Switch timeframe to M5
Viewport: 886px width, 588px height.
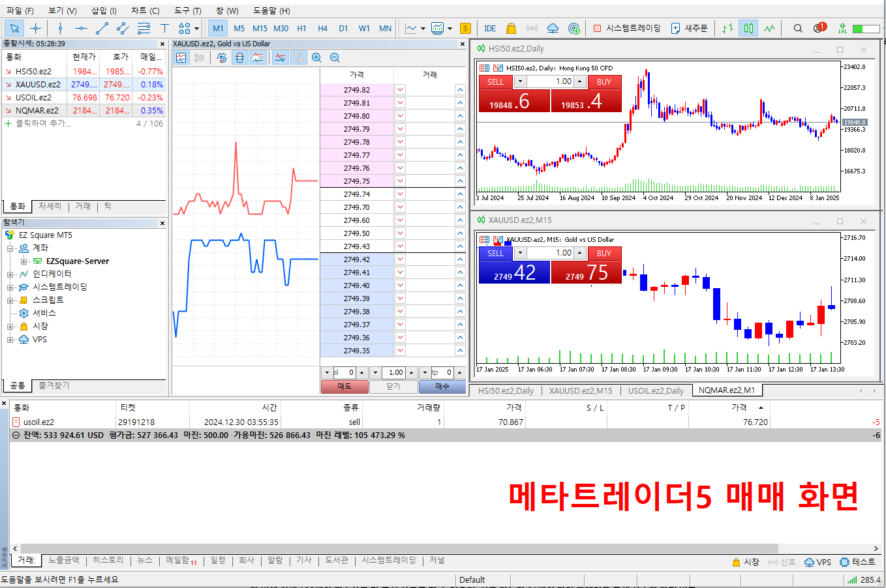click(239, 28)
